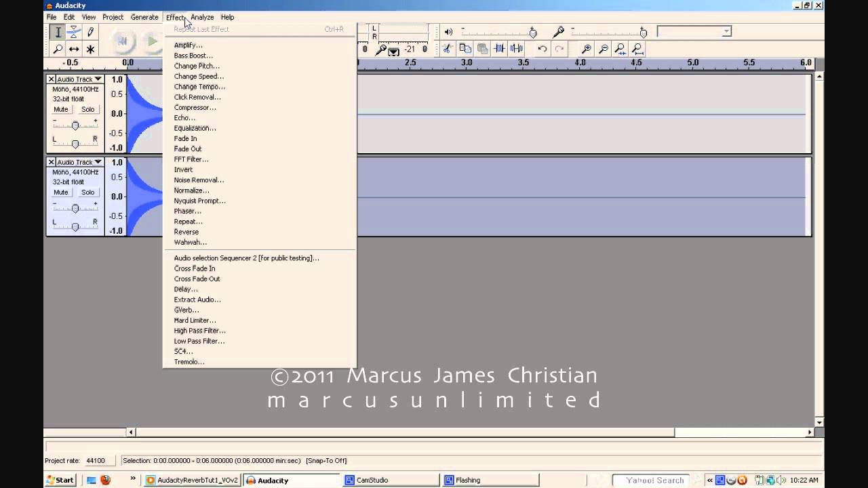868x488 pixels.
Task: Click the Skip to Start transport button
Action: click(x=123, y=41)
